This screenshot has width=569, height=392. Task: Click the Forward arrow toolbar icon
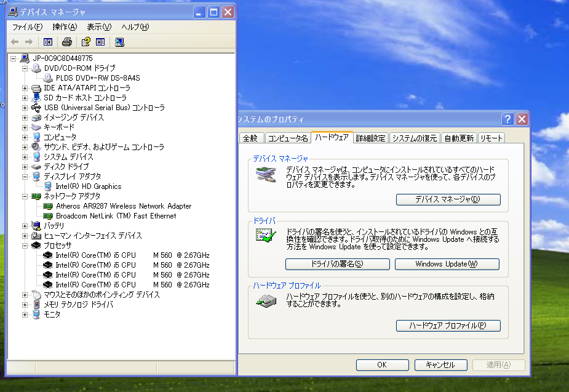(29, 42)
